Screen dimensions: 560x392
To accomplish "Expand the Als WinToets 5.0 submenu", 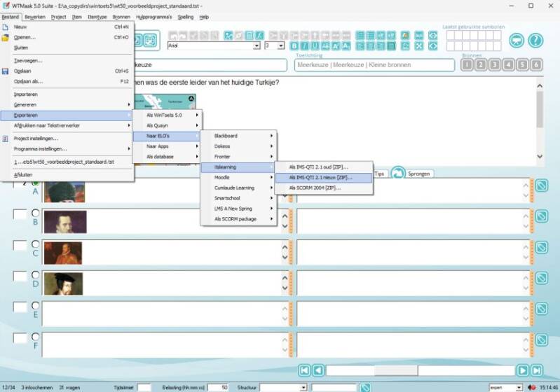I will [168, 115].
